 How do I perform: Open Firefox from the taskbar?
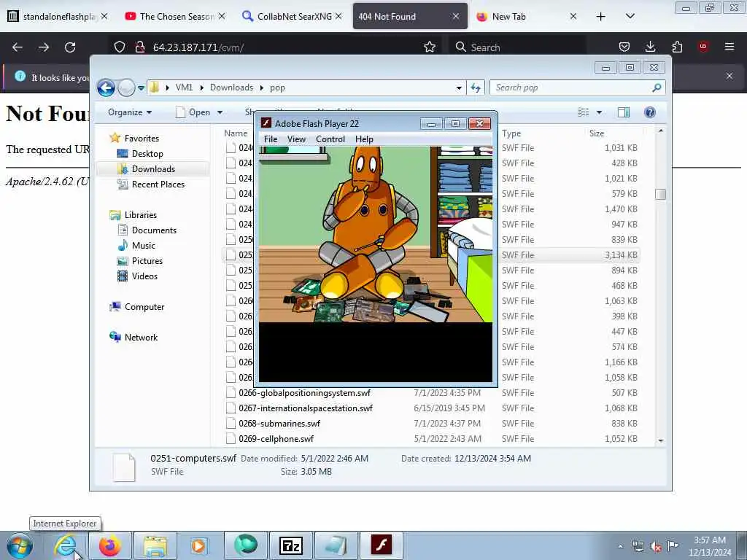(x=109, y=545)
